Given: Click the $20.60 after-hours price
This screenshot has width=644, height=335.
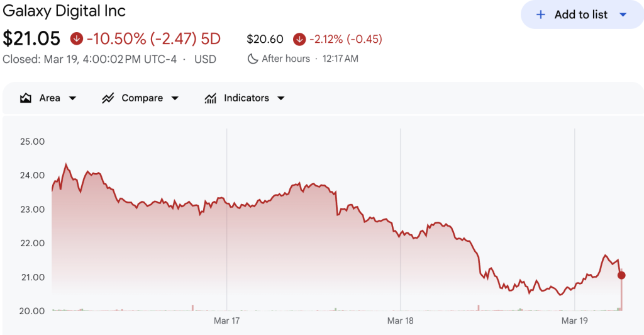Looking at the screenshot, I should pos(265,39).
